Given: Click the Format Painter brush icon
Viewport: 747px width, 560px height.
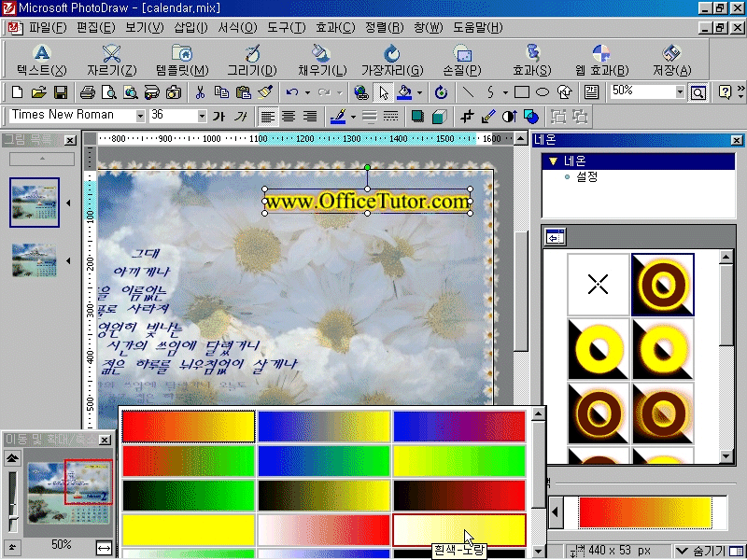Looking at the screenshot, I should pos(265,91).
